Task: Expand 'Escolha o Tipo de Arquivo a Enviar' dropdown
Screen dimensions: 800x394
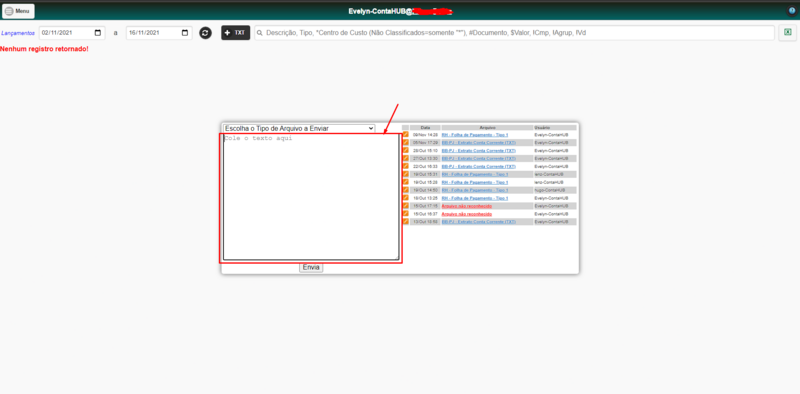Action: (x=299, y=128)
